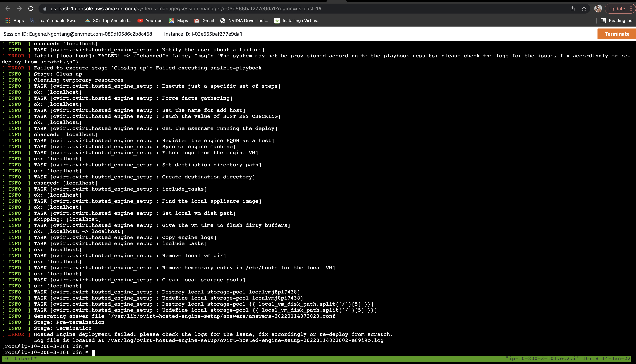The height and width of the screenshot is (364, 636).
Task: Open I can't enable Swa... bookmark
Action: pyautogui.click(x=54, y=20)
